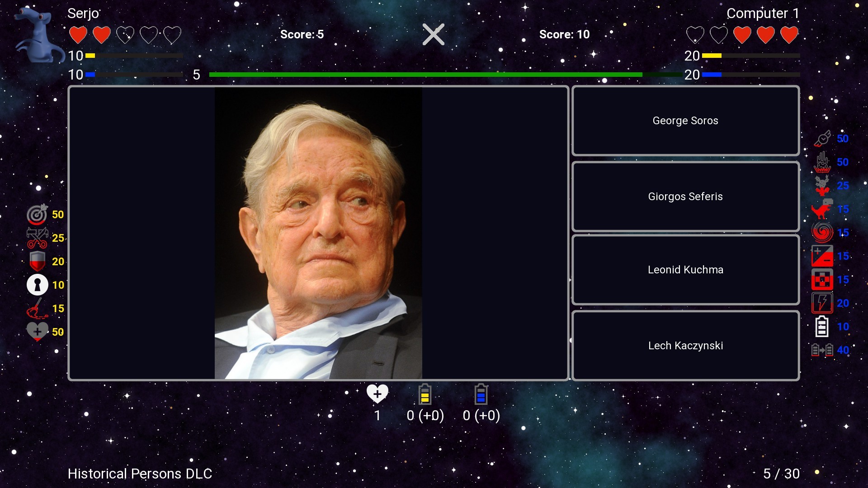868x488 pixels.
Task: Activate the shield ability costing 20
Action: [37, 261]
